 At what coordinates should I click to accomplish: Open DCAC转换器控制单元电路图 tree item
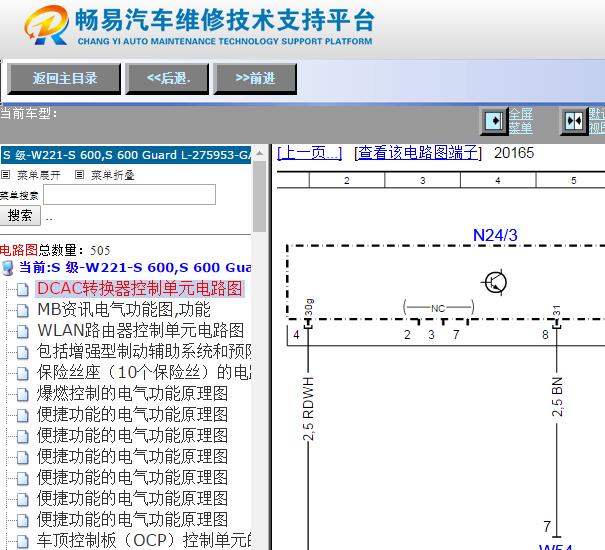(x=140, y=289)
